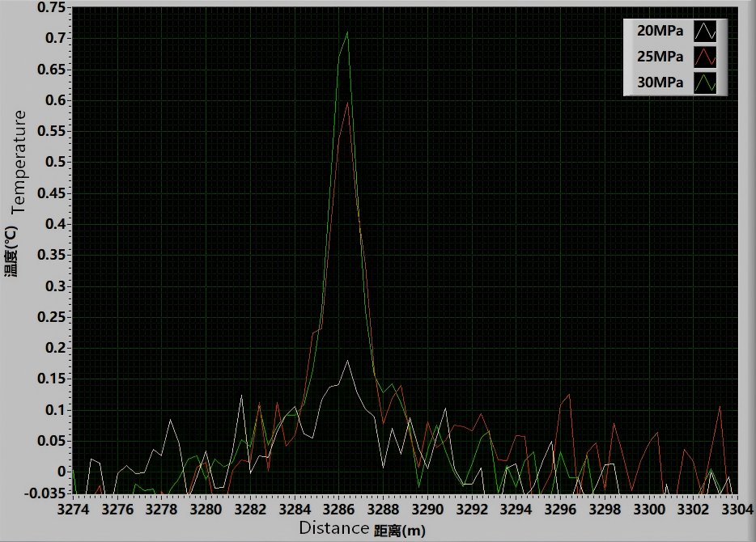The image size is (756, 542).
Task: Click the peak of the red 25MPa curve
Action: click(x=347, y=103)
